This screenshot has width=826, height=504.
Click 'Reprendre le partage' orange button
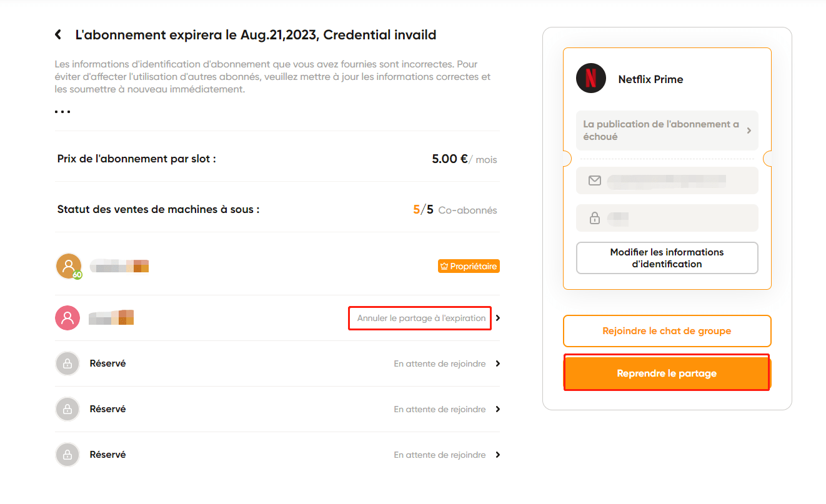pos(667,373)
